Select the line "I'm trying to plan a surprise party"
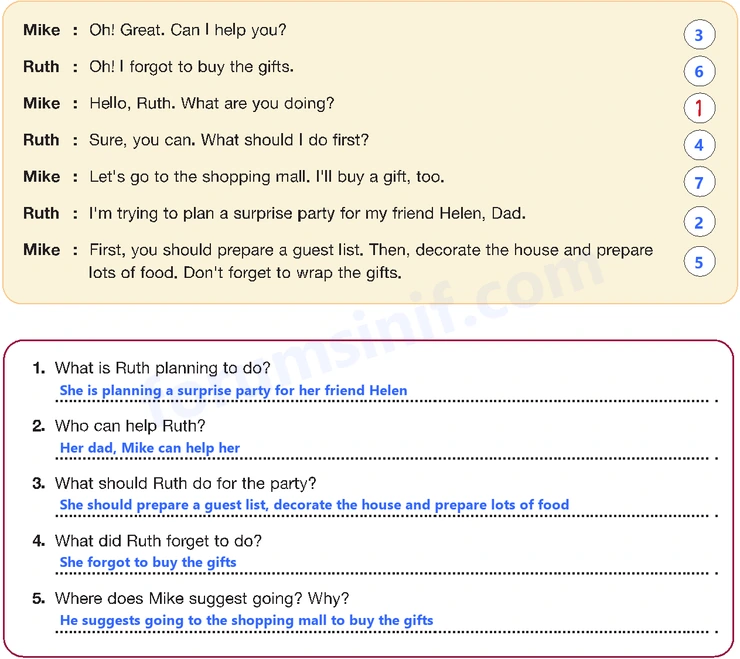 coord(307,213)
